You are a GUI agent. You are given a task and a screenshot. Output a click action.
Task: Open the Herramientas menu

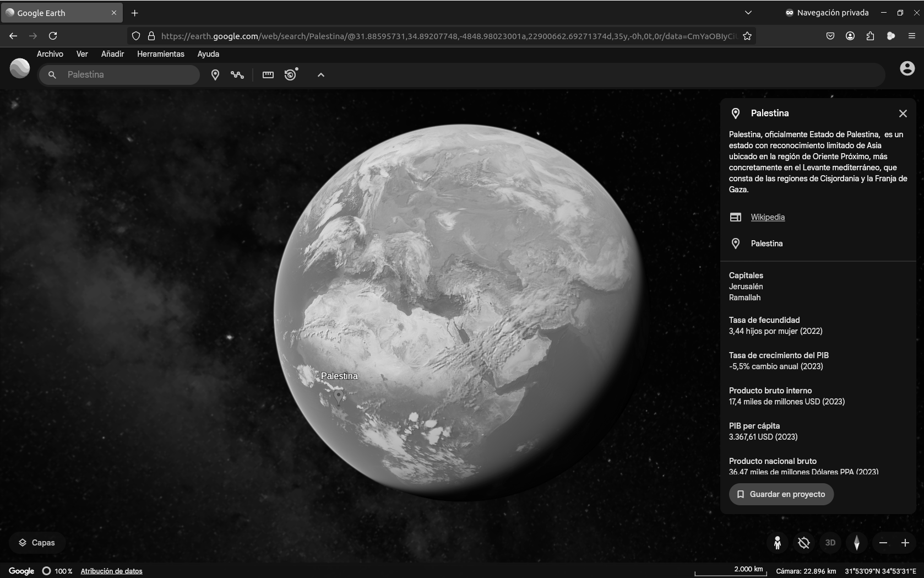[161, 54]
